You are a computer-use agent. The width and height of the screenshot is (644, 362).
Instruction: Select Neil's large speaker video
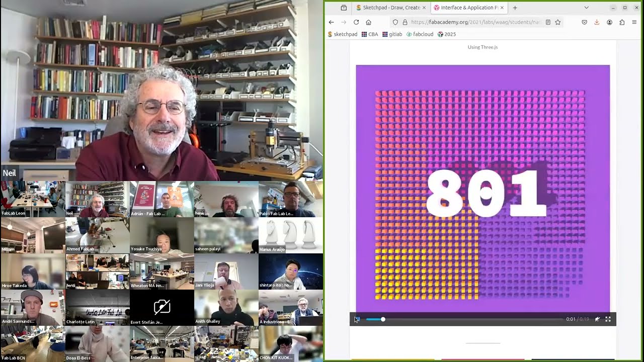[162, 90]
